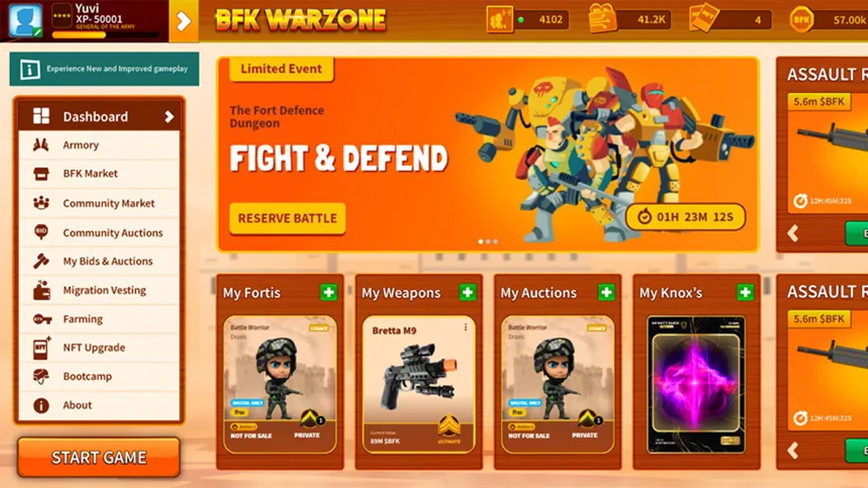Click the plus icon on My Auctions
The image size is (868, 488).
tap(606, 292)
